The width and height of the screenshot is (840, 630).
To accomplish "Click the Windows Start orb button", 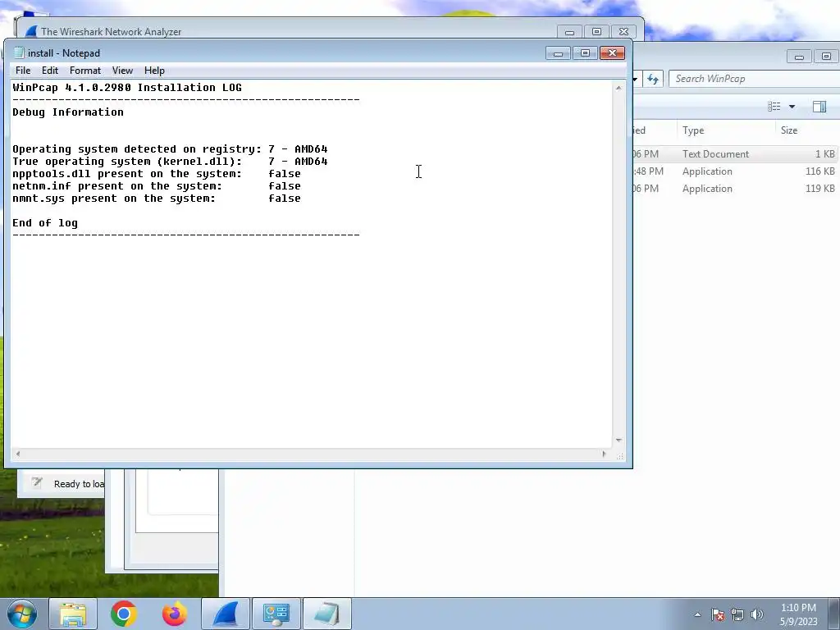I will pos(21,614).
